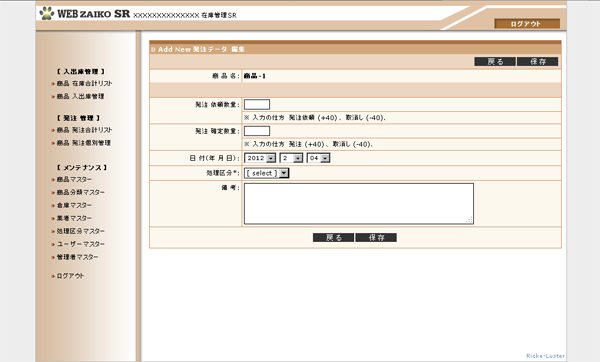Click the ログアウト link in sidebar
The width and height of the screenshot is (600, 362).
pos(70,276)
